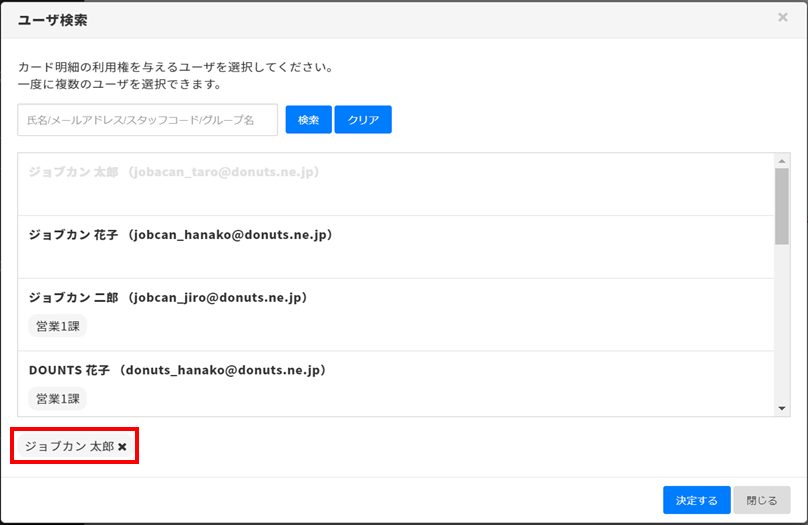Click the selected ジョブカン 太郎 chip label

point(69,447)
